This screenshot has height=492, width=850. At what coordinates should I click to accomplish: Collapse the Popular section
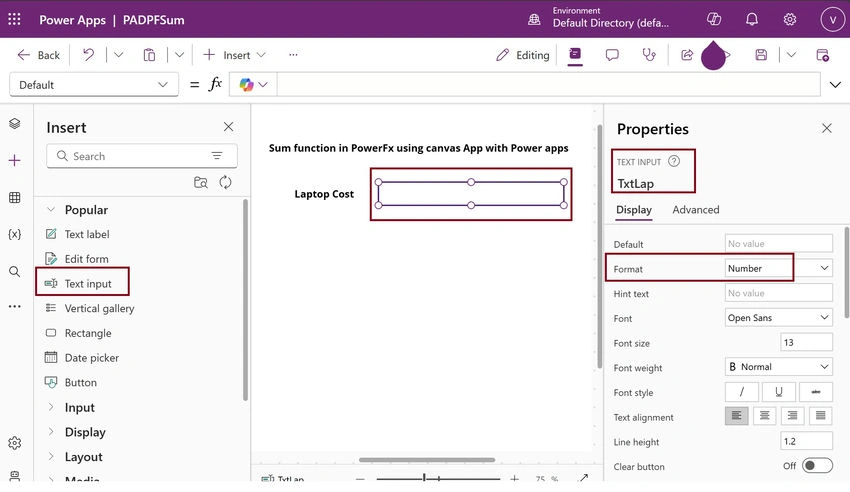pyautogui.click(x=51, y=210)
